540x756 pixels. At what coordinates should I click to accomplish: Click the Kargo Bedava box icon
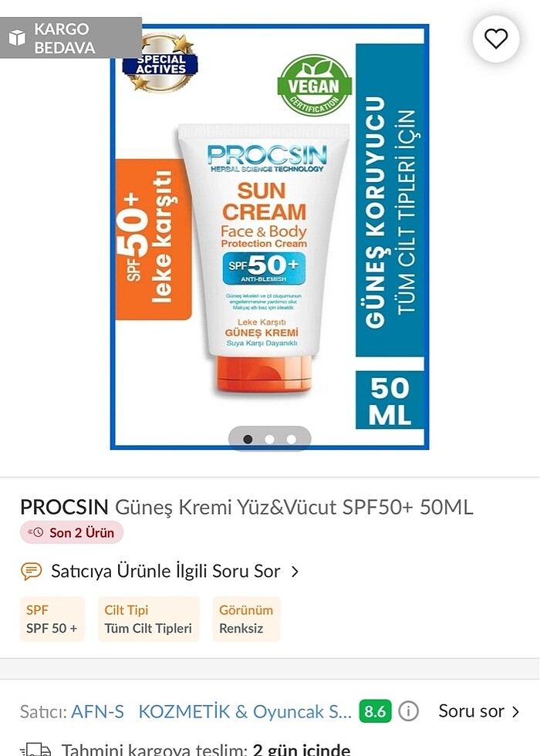tap(17, 38)
